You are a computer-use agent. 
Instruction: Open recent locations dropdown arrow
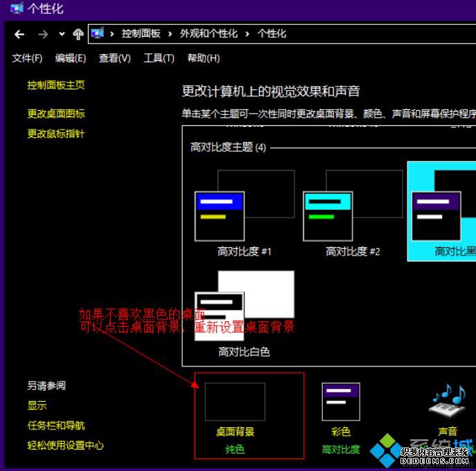(x=62, y=34)
